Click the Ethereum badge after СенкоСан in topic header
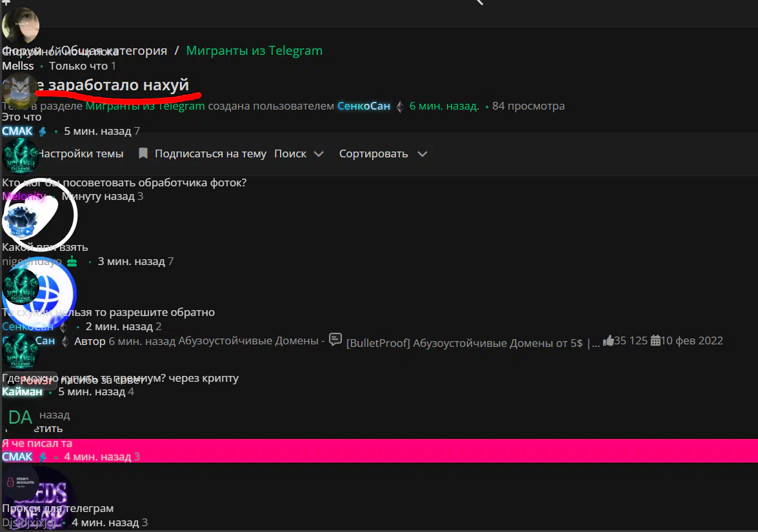Screen dimensions: 758x532 click(x=399, y=106)
